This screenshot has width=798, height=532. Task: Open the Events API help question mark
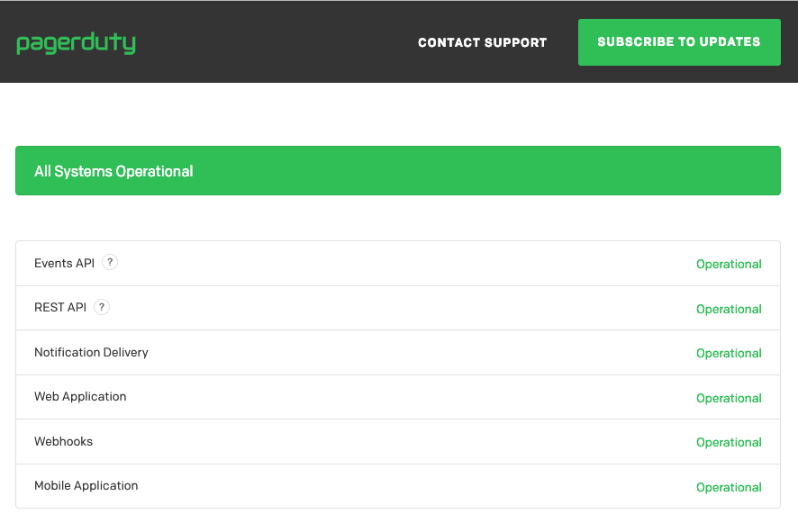(110, 263)
